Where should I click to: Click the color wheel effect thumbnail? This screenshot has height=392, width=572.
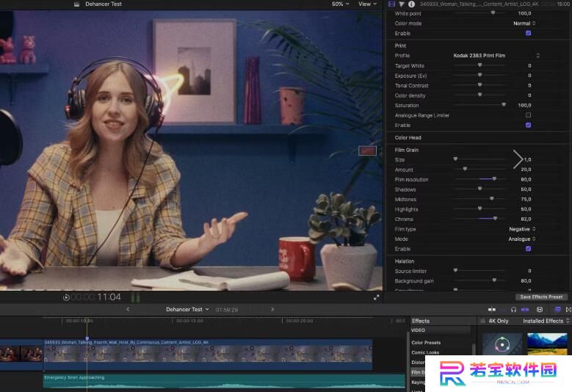point(502,344)
